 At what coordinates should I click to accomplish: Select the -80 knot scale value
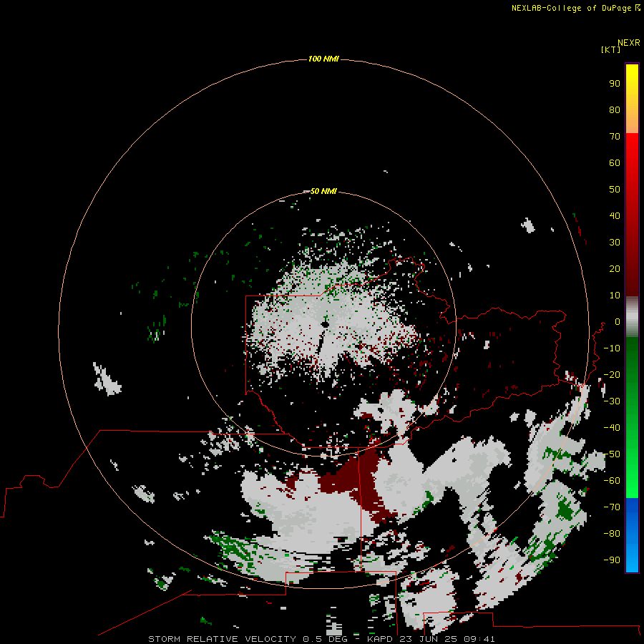click(x=612, y=534)
